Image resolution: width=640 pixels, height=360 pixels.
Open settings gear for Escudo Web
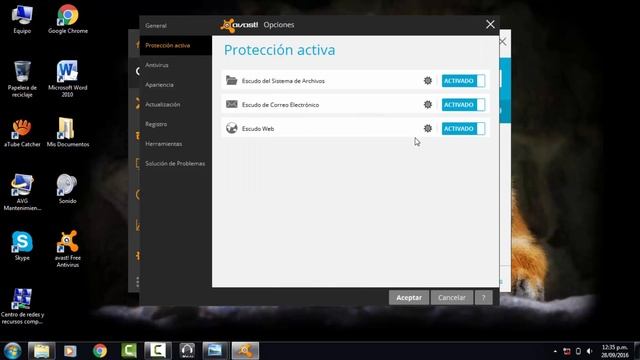pyautogui.click(x=427, y=129)
